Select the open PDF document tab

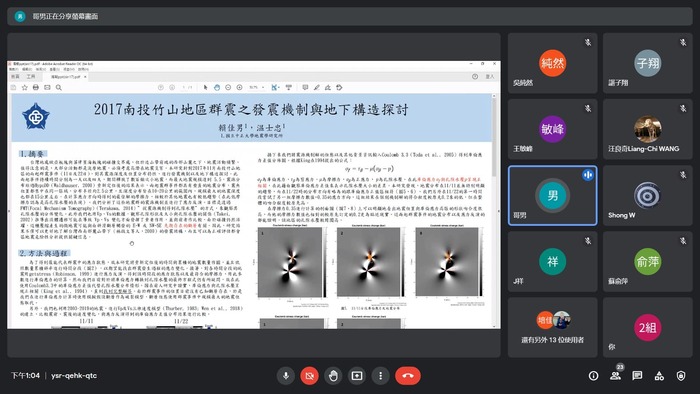pyautogui.click(x=66, y=77)
